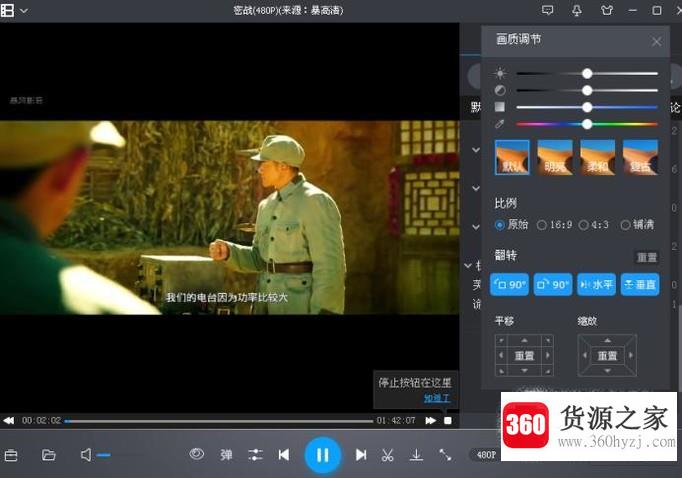Adjust the saturation slider handle
Screen dimensions: 682x478
click(x=587, y=107)
